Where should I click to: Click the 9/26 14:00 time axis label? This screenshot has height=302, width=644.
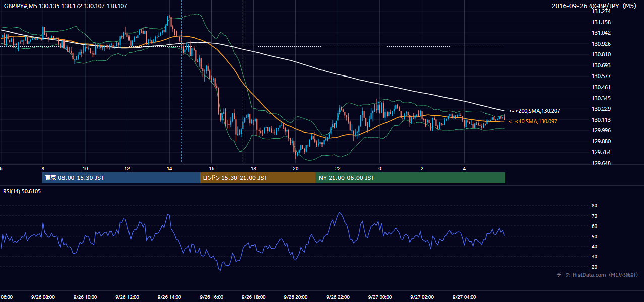[x=169, y=297]
